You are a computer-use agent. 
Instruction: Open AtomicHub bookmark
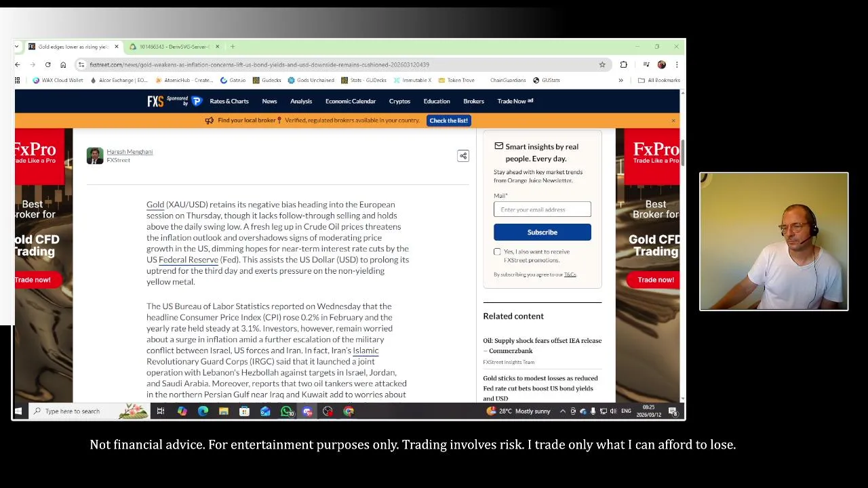click(x=184, y=80)
